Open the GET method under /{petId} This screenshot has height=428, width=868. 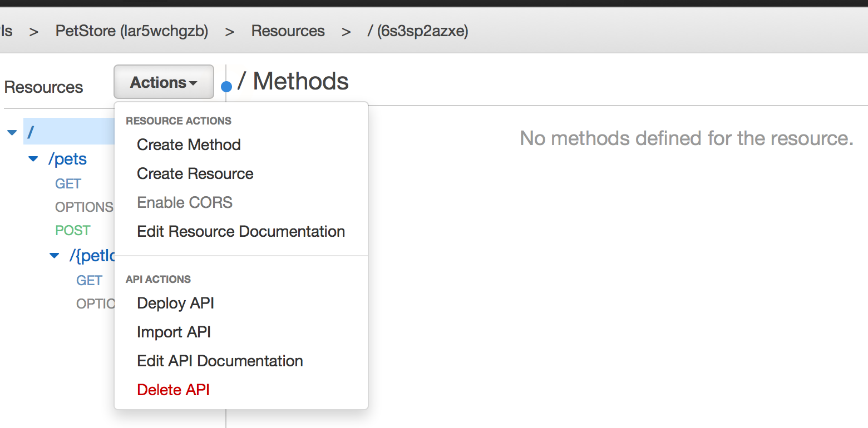coord(89,280)
